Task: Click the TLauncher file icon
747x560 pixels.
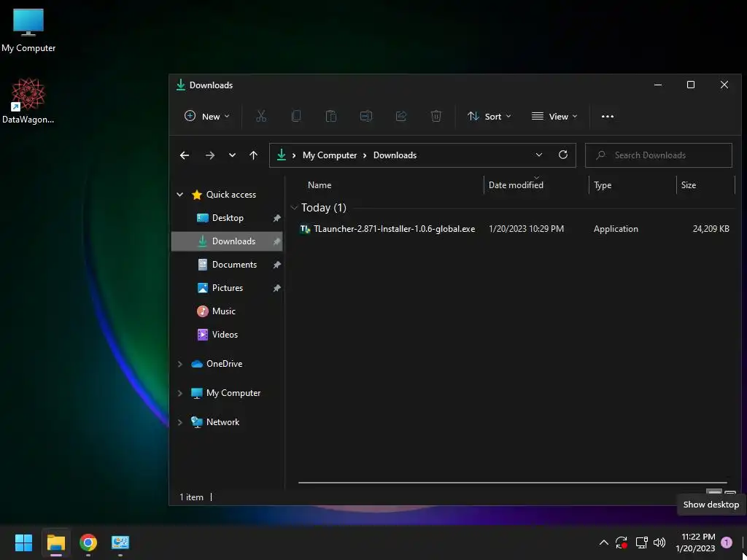Action: click(x=305, y=229)
